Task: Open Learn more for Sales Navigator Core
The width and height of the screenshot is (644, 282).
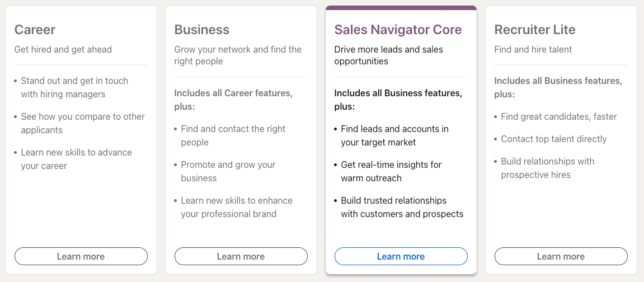Action: tap(401, 256)
